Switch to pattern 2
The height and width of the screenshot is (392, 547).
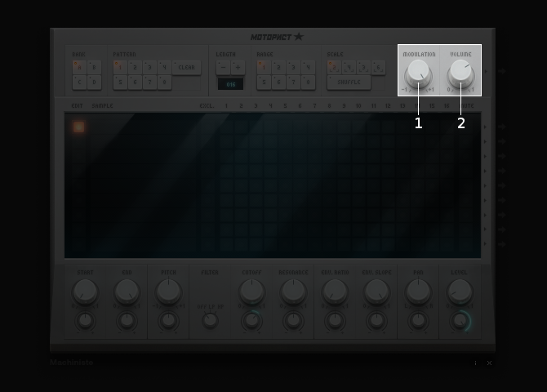click(x=135, y=67)
